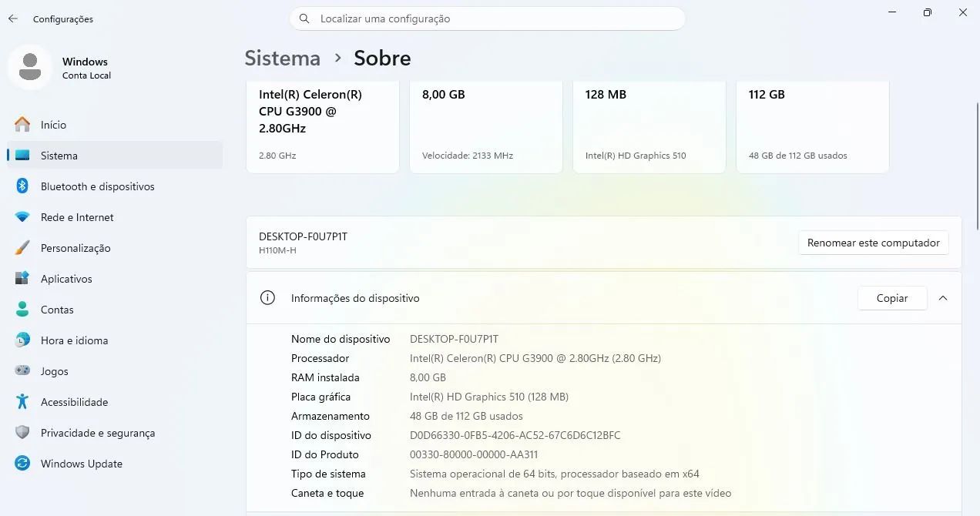
Task: Open Bluetooth e dispositivos settings
Action: 115,186
